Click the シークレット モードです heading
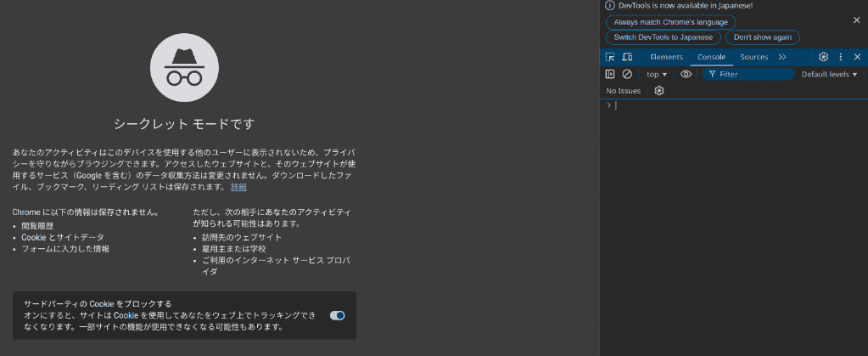The image size is (868, 356). 184,124
